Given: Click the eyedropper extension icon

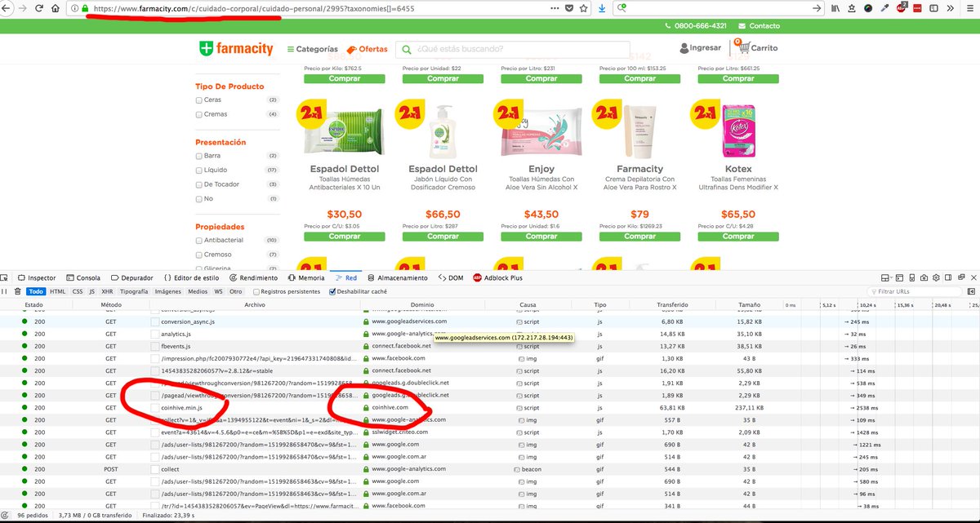Looking at the screenshot, I should coord(885,8).
